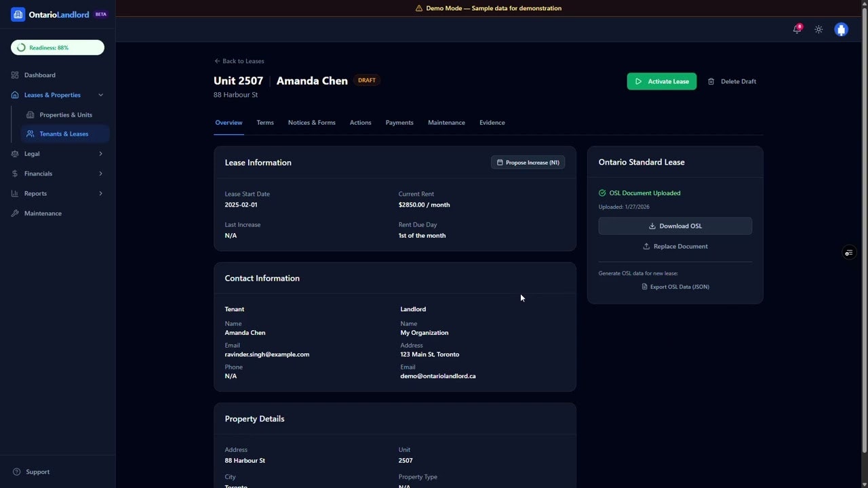Click the Dashboard grid icon
Image resolution: width=868 pixels, height=488 pixels.
(x=15, y=75)
